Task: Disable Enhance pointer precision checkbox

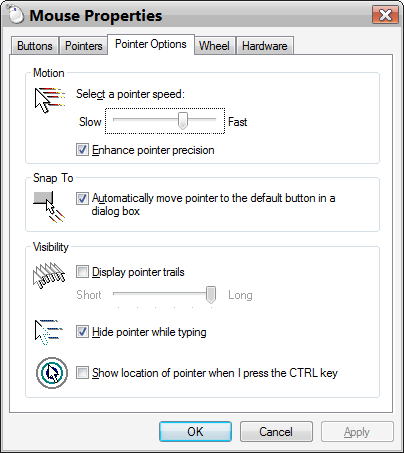Action: click(82, 150)
